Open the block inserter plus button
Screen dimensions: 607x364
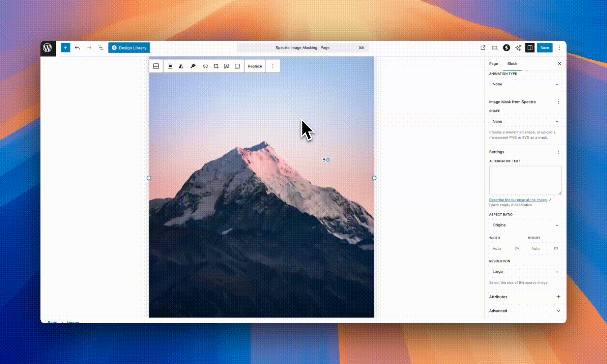click(65, 48)
